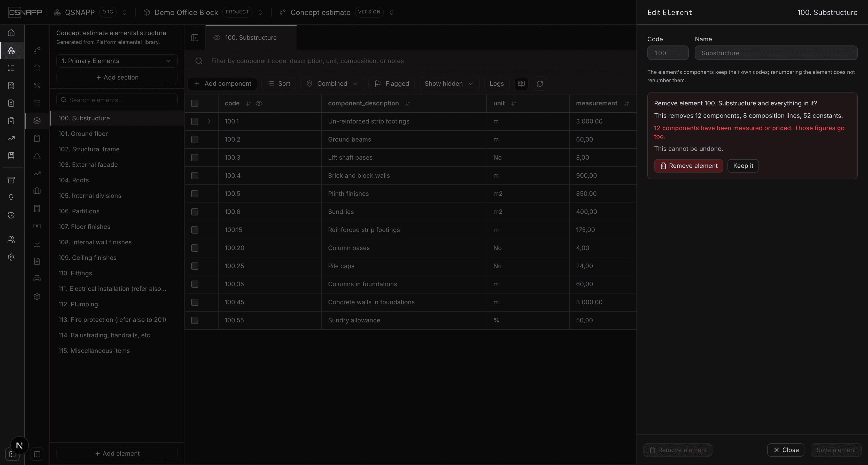The width and height of the screenshot is (868, 465).
Task: Check the row 100.25 Pile caps
Action: pos(195,266)
